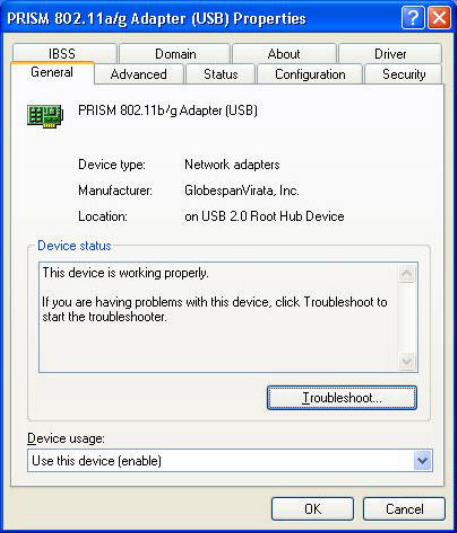
Task: Confirm with the OK button
Action: pos(312,509)
